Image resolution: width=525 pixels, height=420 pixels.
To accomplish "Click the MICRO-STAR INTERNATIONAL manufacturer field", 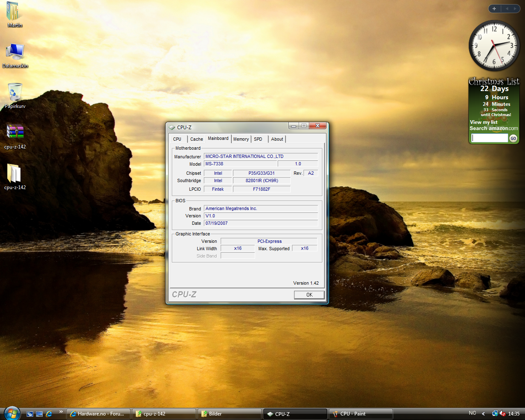I will pyautogui.click(x=261, y=156).
